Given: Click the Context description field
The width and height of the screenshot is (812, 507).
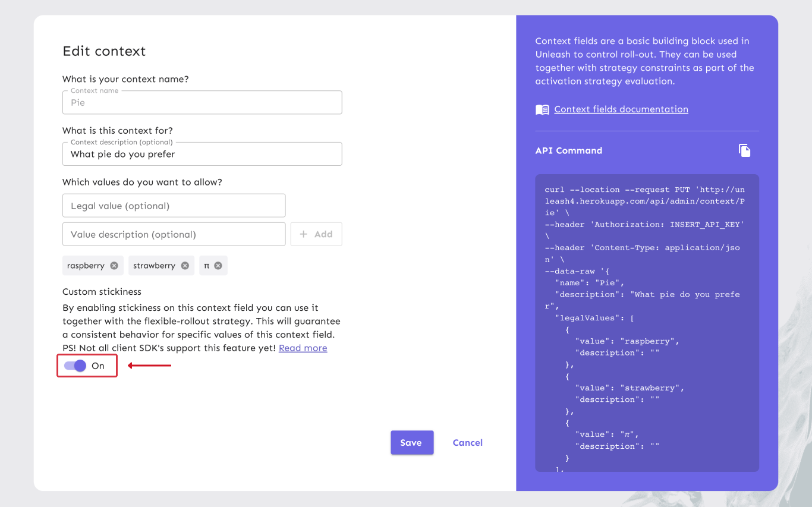Looking at the screenshot, I should pyautogui.click(x=202, y=154).
